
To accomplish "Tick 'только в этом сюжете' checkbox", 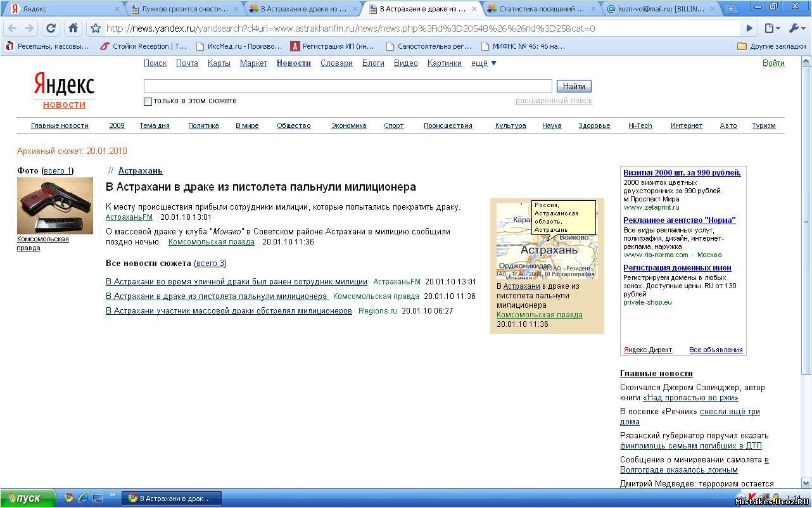I will [148, 101].
